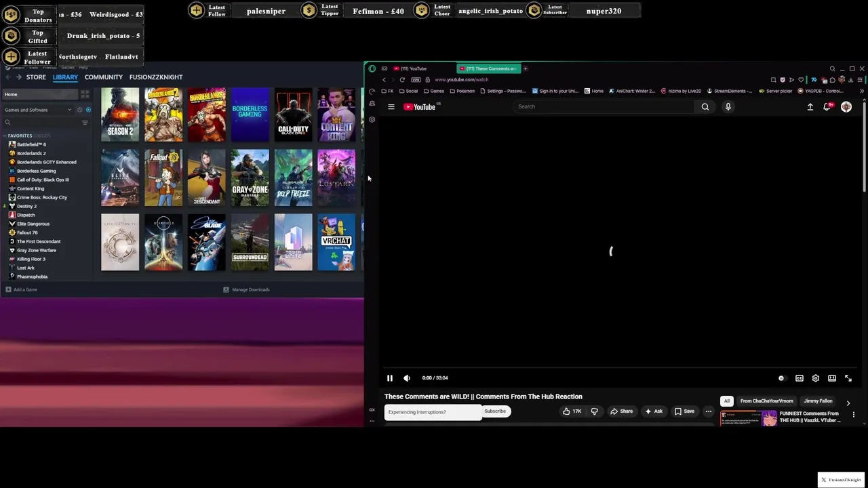The image size is (868, 488).
Task: Click the Share button under the video
Action: [622, 411]
